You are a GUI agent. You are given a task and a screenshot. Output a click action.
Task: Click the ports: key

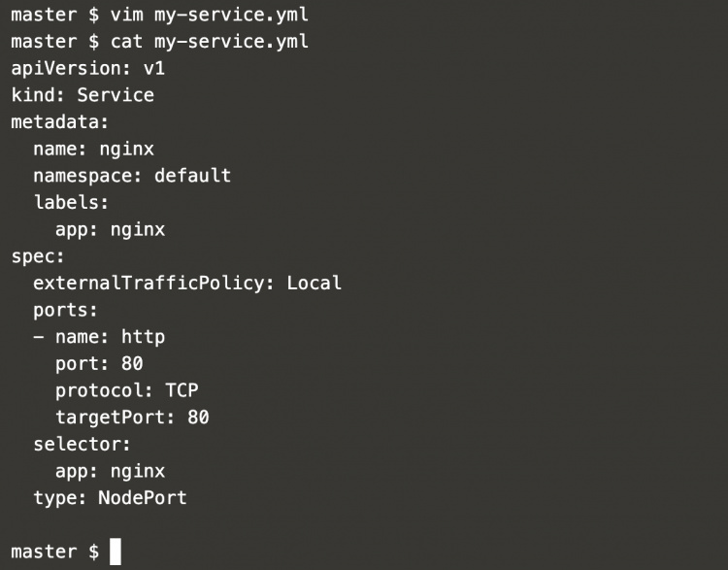66,311
